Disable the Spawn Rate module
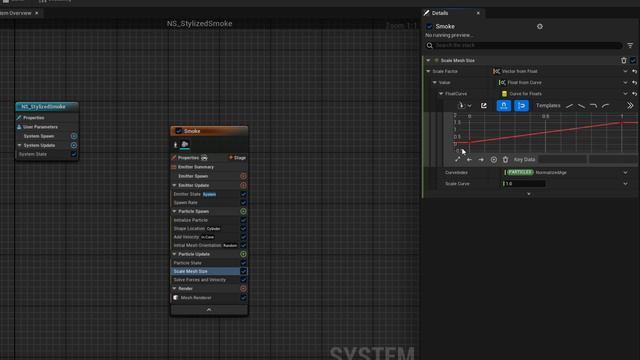 pos(243,202)
